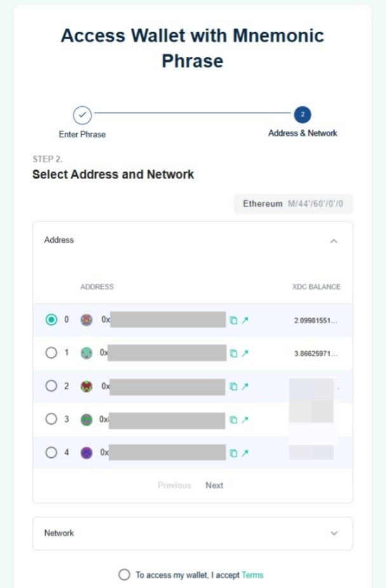Select address 0 radio button
This screenshot has height=588, width=386.
(51, 320)
